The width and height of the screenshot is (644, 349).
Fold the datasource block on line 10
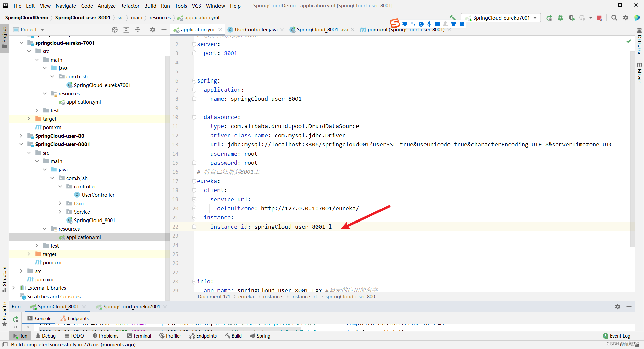[x=194, y=117]
